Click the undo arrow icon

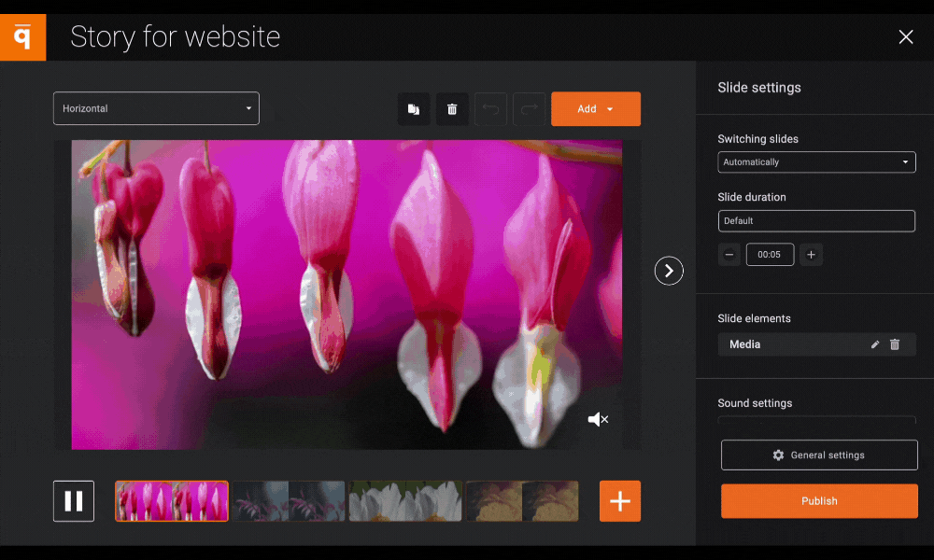490,109
